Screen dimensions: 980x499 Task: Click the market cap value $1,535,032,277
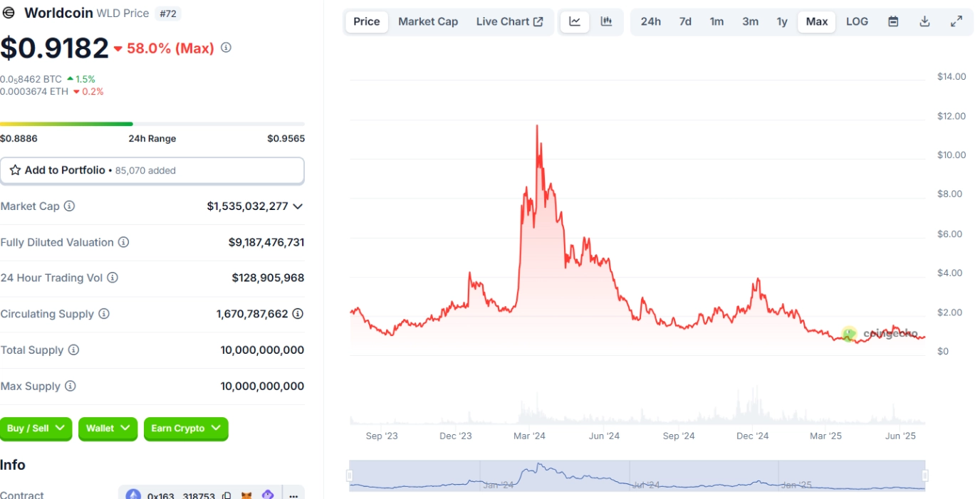[x=248, y=206]
